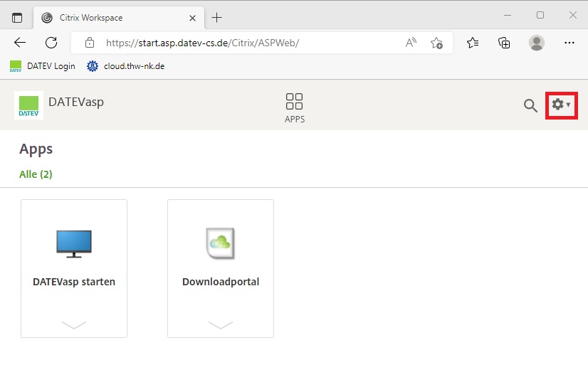The image size is (588, 365).
Task: Expand details chevron under DATEVasp starten
Action: tap(74, 324)
